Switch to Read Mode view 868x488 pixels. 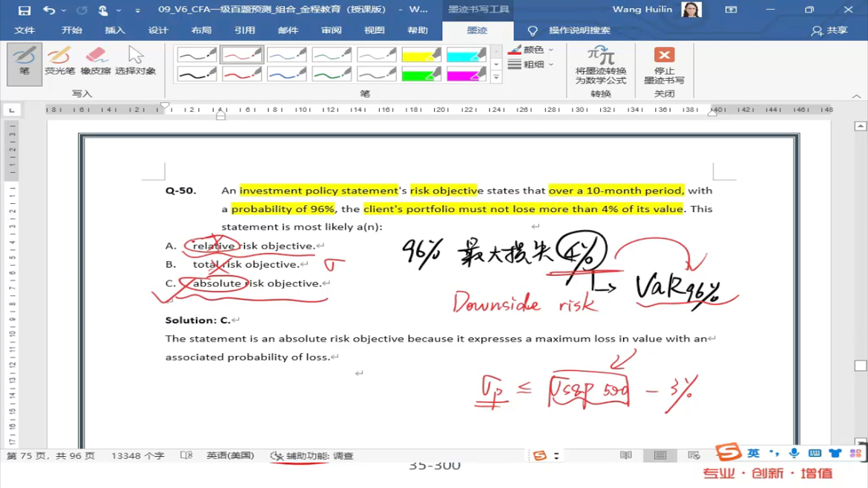point(625,455)
